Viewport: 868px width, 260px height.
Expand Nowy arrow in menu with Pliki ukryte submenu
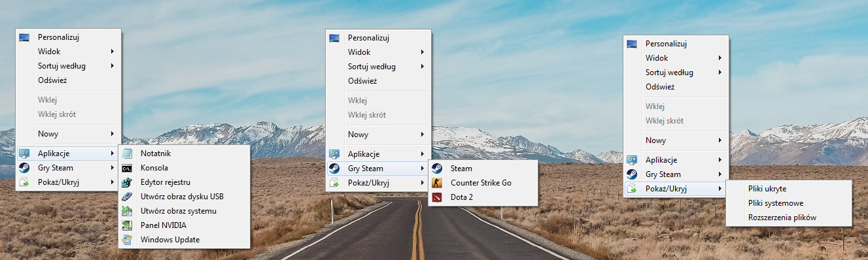click(x=720, y=140)
